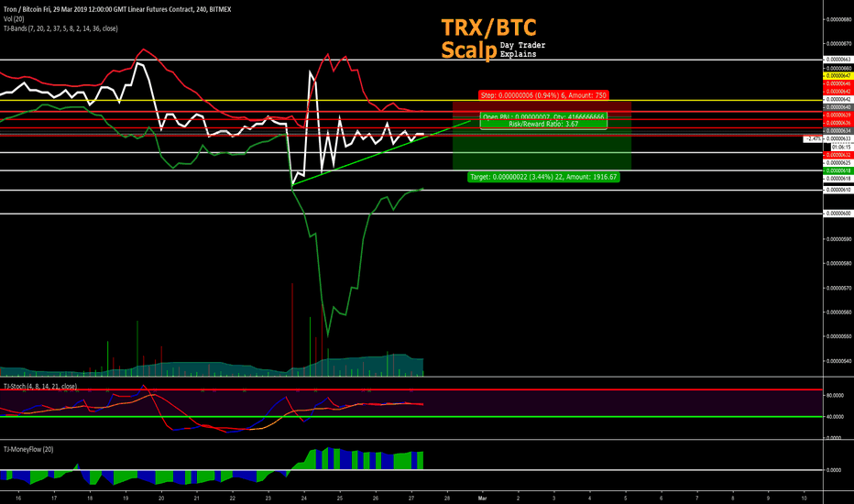Click the red 0.00000636 price label

coord(838,123)
